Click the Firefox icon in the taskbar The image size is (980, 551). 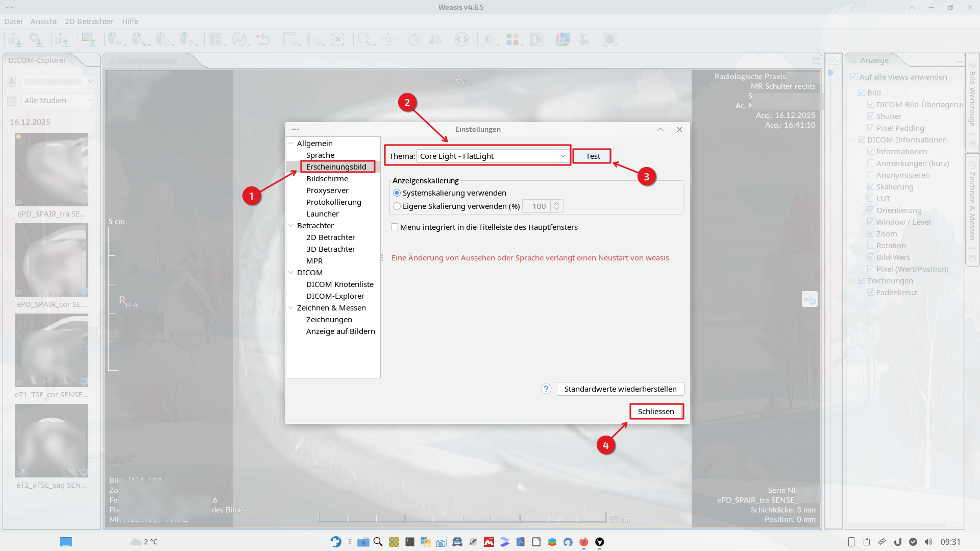point(583,542)
